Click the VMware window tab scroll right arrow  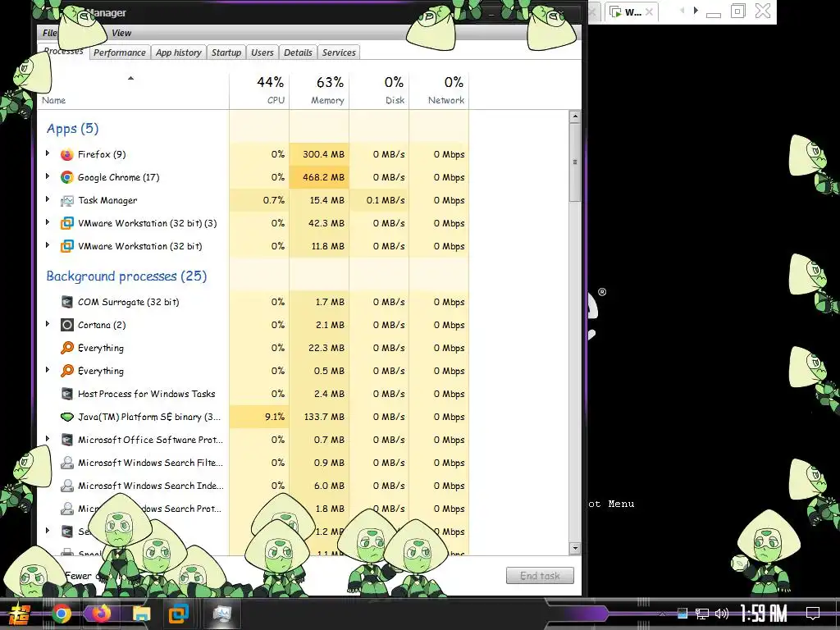[696, 10]
